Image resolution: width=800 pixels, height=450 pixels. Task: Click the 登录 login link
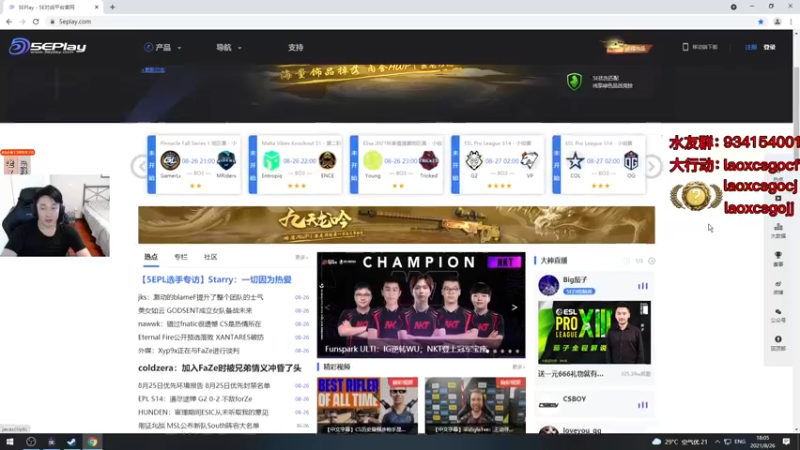coord(769,47)
